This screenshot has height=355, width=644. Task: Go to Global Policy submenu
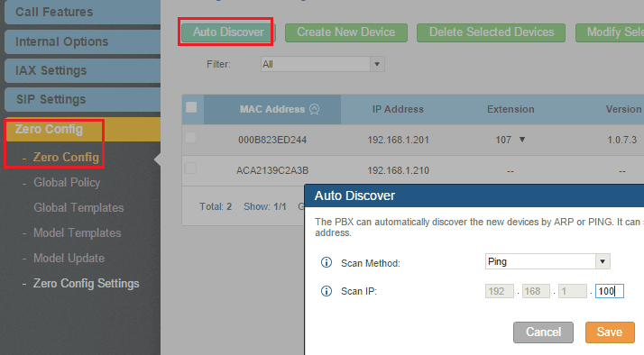(67, 183)
